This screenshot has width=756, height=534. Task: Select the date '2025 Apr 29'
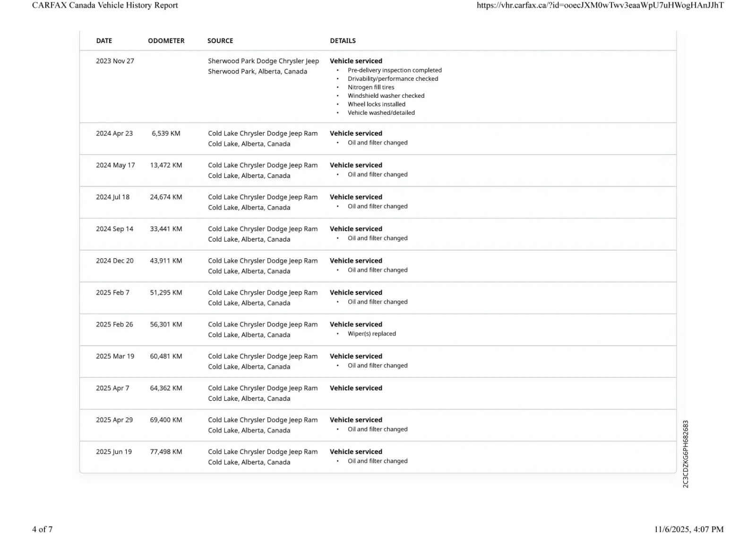pyautogui.click(x=114, y=420)
